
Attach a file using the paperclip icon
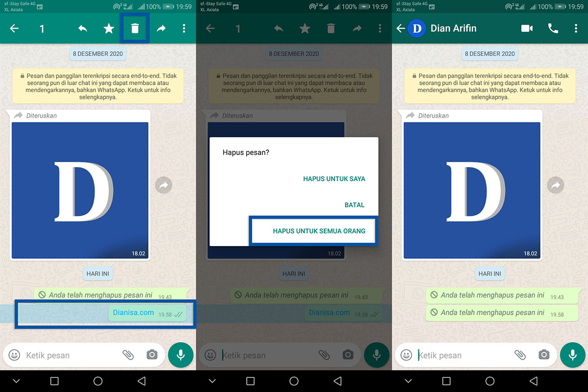pyautogui.click(x=128, y=355)
